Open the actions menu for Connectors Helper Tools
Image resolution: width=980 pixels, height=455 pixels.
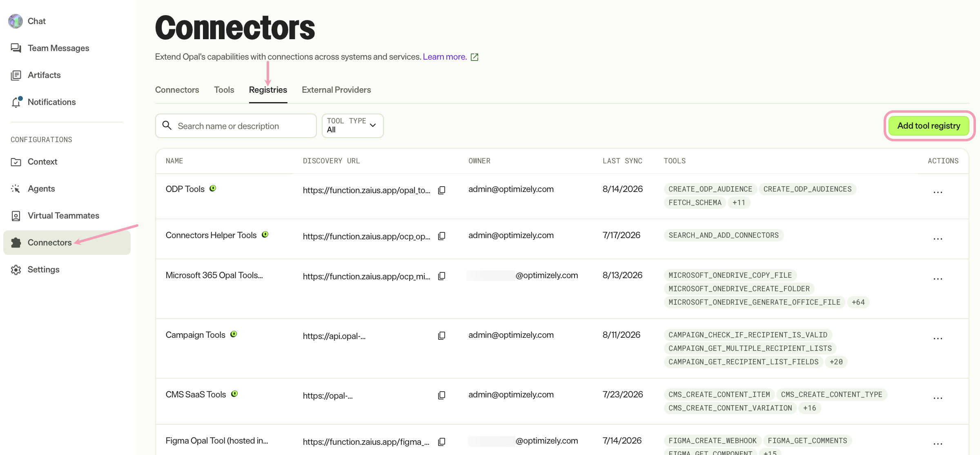click(x=938, y=239)
